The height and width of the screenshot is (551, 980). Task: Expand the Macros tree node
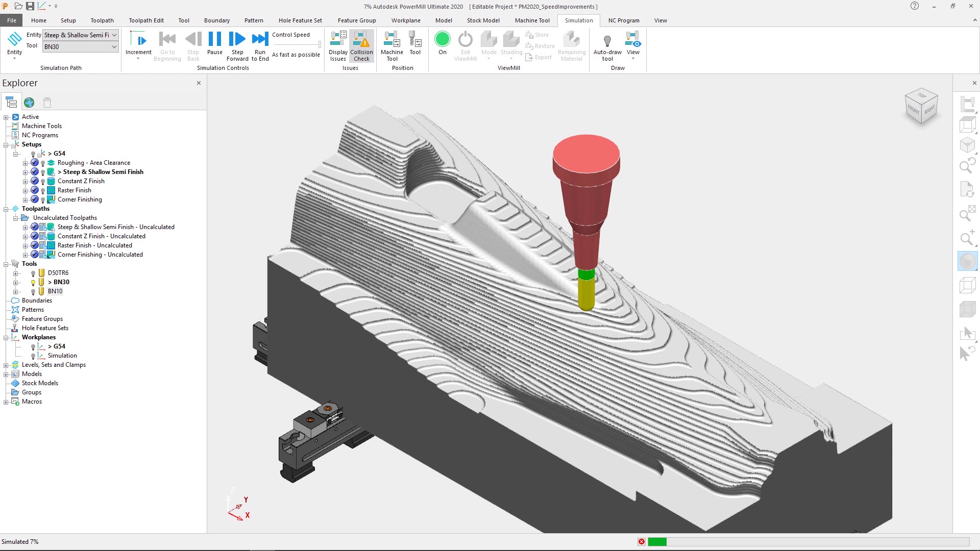6,402
